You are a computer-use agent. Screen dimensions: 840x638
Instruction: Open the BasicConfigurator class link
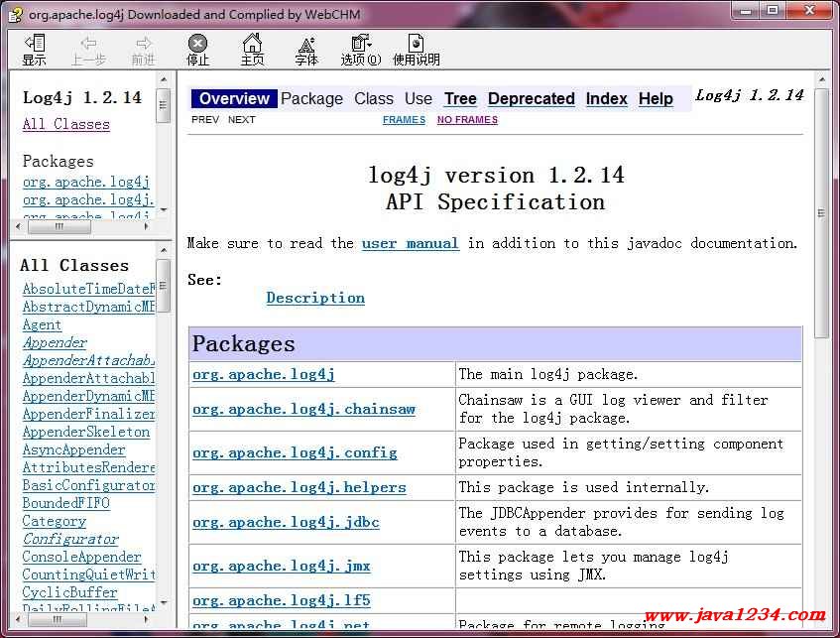88,485
